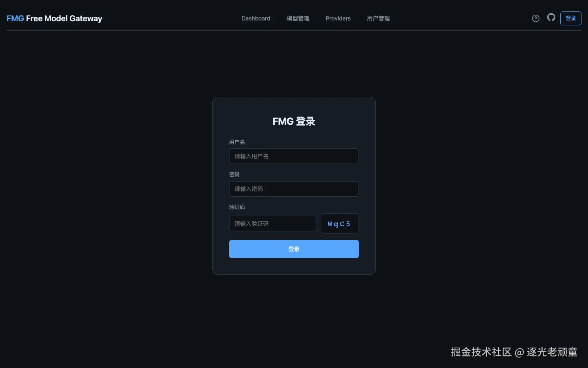Focus the 请输入密码 password field
The width and height of the screenshot is (588, 368).
click(x=294, y=189)
